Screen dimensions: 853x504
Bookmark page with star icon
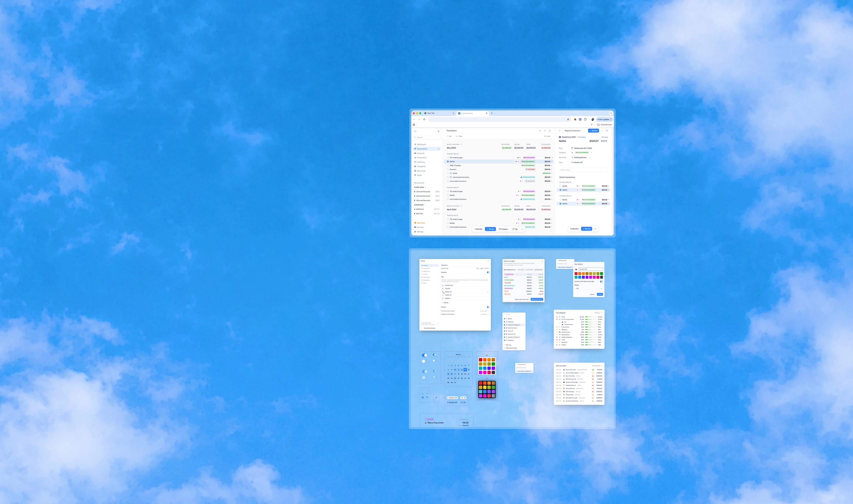568,120
